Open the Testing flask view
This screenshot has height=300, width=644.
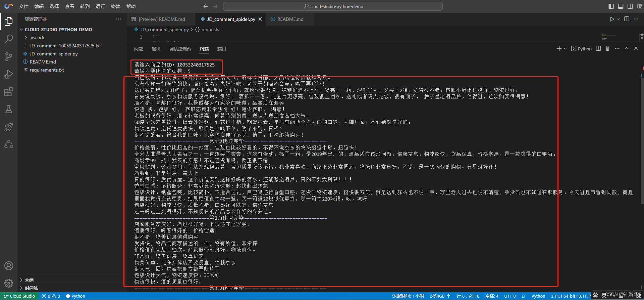click(9, 109)
